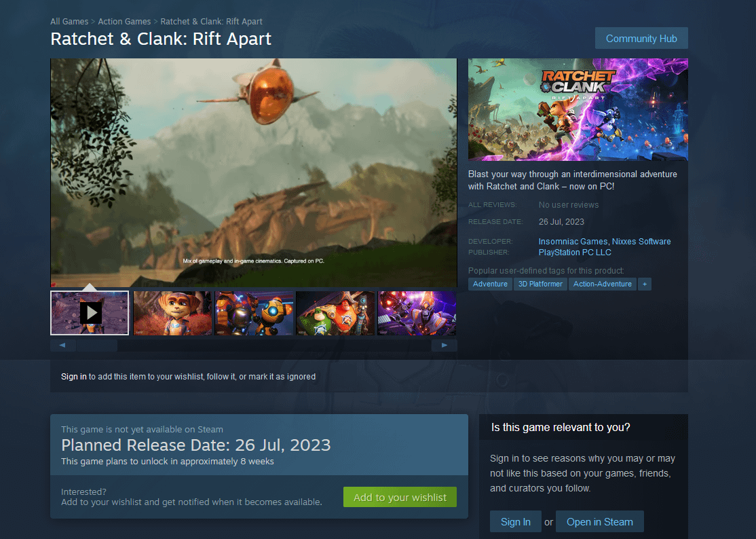The height and width of the screenshot is (539, 756).
Task: Select the 3D Platformer tag
Action: tap(540, 284)
